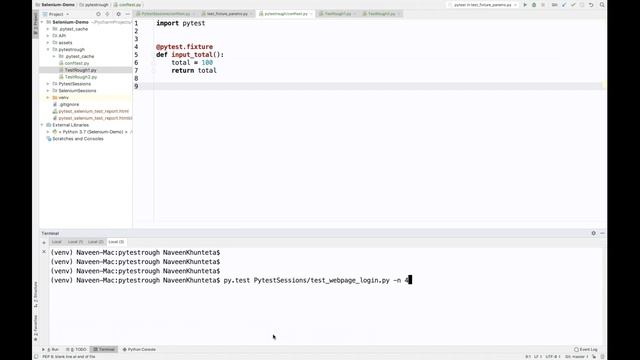The image size is (640, 360).
Task: Click the git Commit checkmark icon
Action: [x=573, y=5]
